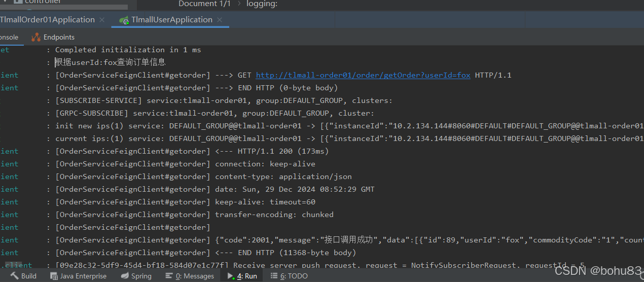Close the TlmallOrder01Application run tab
This screenshot has height=282, width=644.
click(x=102, y=20)
